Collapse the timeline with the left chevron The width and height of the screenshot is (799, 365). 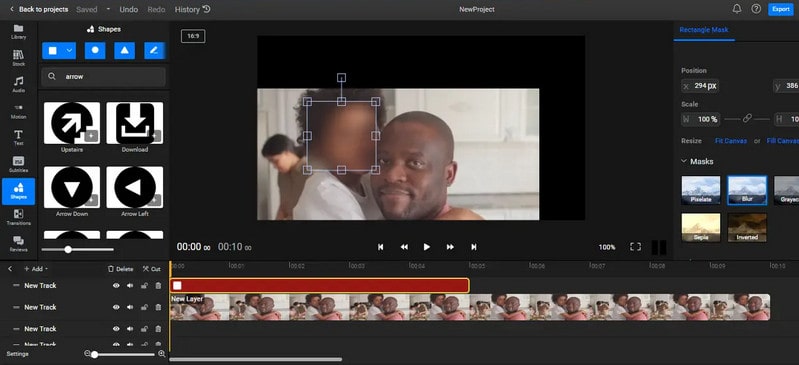coord(10,269)
